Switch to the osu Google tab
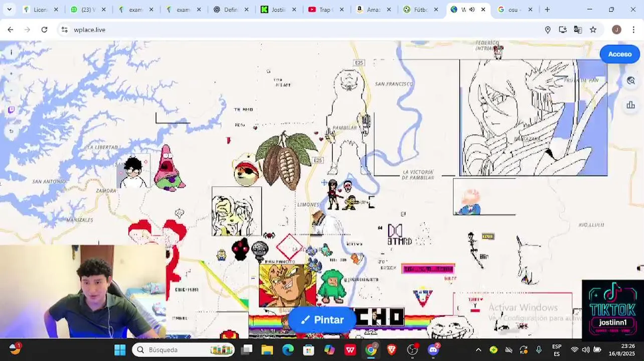The height and width of the screenshot is (361, 644). 514,10
